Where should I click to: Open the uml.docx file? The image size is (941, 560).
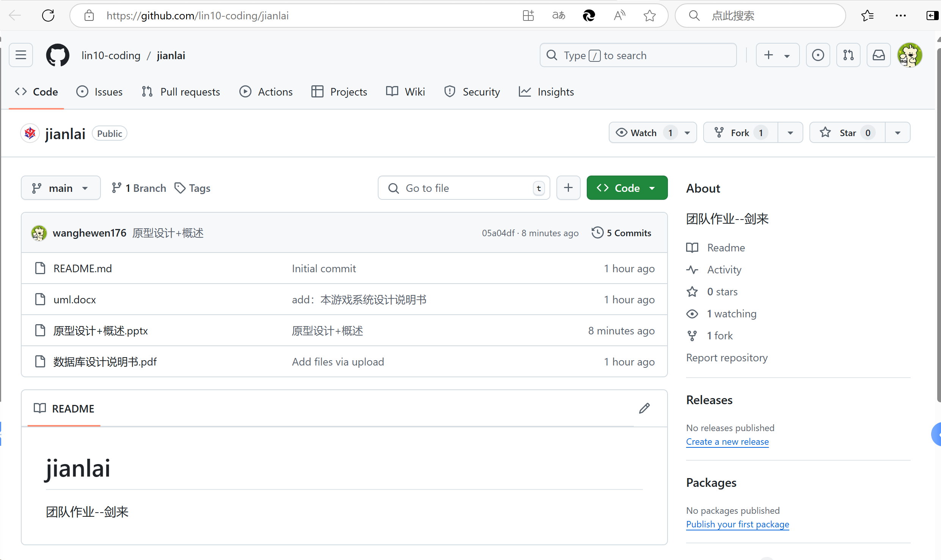(75, 300)
